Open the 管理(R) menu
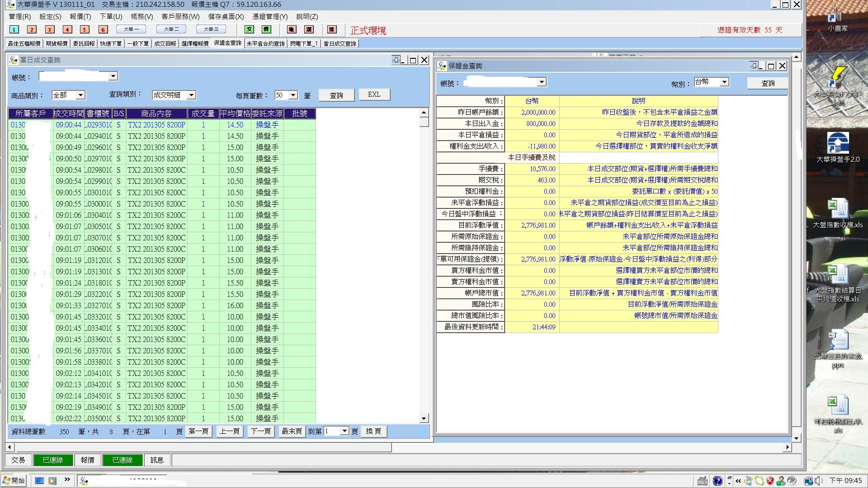The width and height of the screenshot is (868, 488). [x=20, y=16]
